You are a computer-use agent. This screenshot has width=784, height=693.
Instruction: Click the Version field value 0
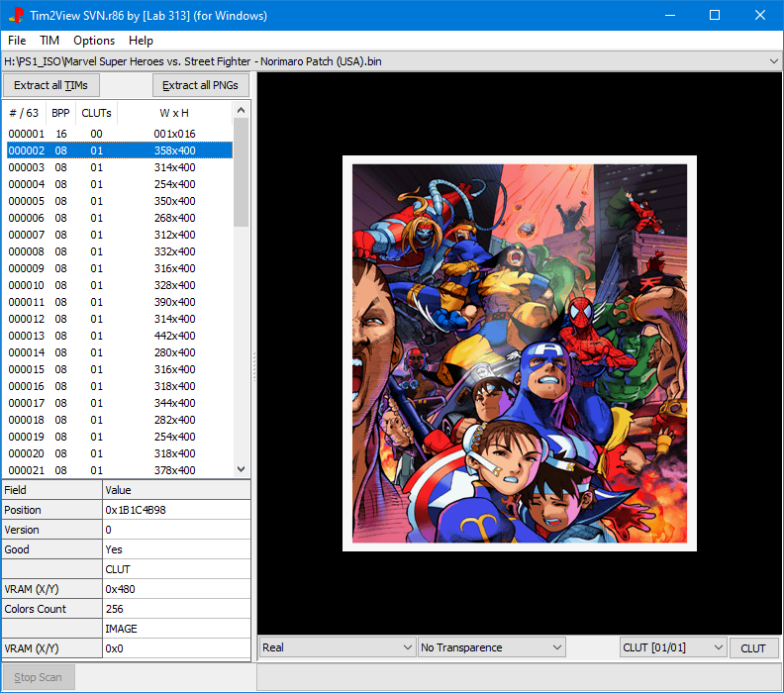pyautogui.click(x=176, y=530)
